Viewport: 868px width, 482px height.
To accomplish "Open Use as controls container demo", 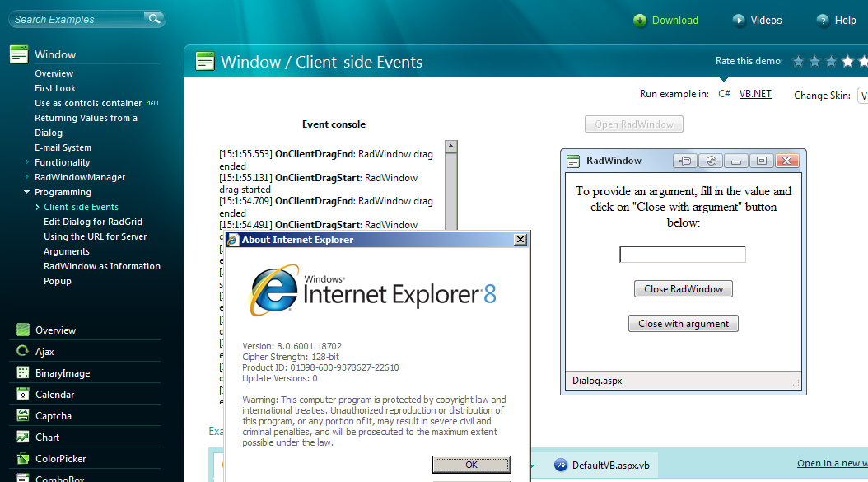I will [89, 103].
